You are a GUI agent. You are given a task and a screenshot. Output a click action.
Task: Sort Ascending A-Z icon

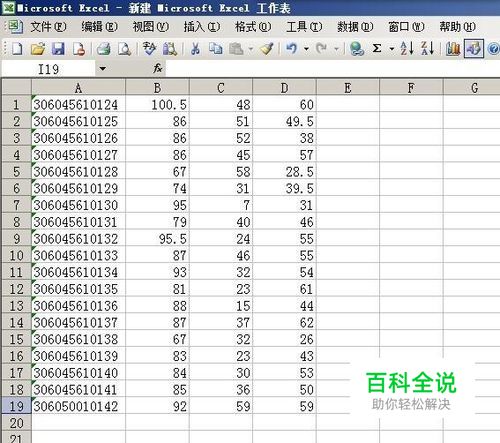tap(407, 49)
